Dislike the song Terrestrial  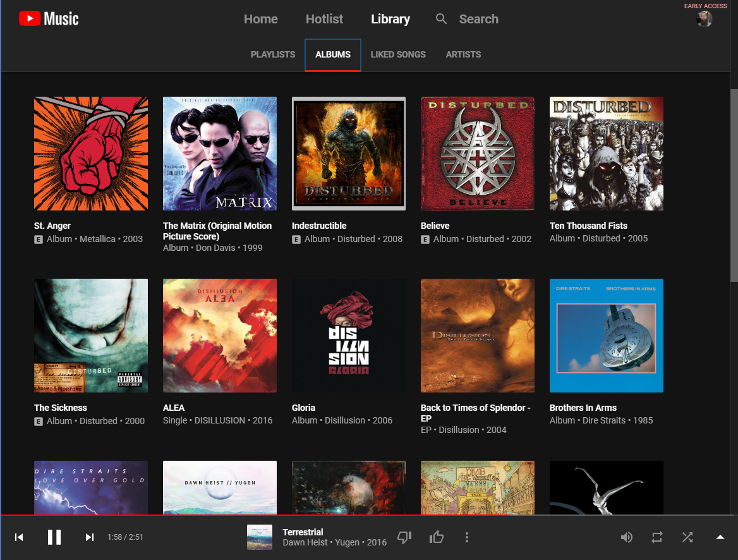(x=404, y=537)
